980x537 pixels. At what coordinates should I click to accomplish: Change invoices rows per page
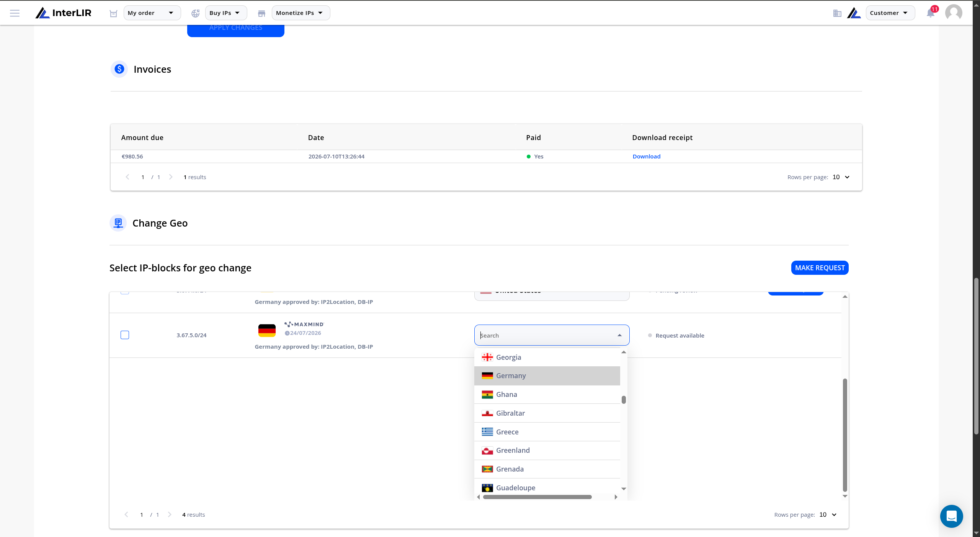(841, 177)
